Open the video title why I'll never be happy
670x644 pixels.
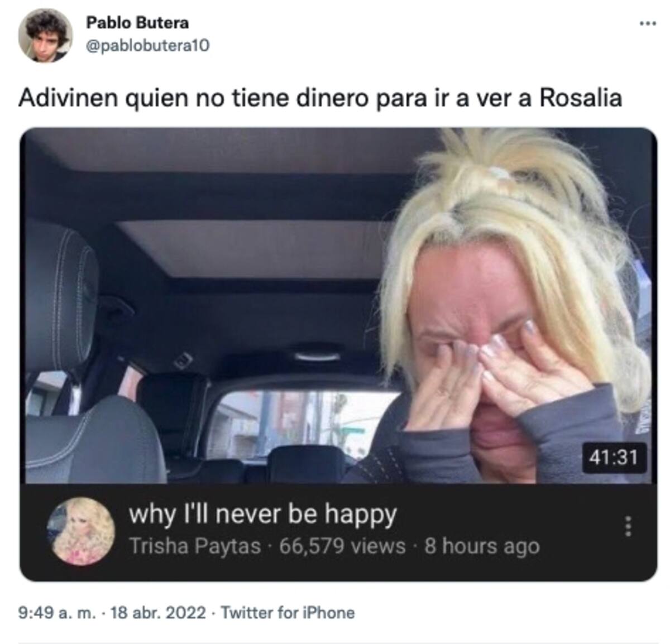[x=263, y=513]
